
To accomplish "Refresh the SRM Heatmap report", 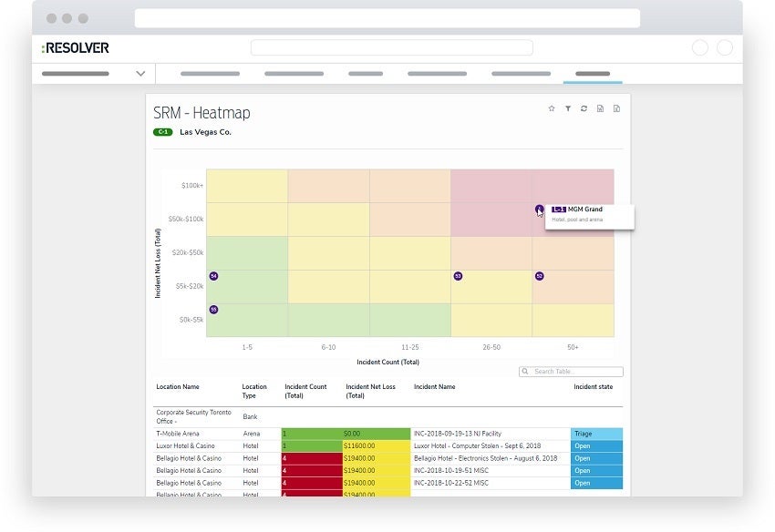I will click(584, 108).
